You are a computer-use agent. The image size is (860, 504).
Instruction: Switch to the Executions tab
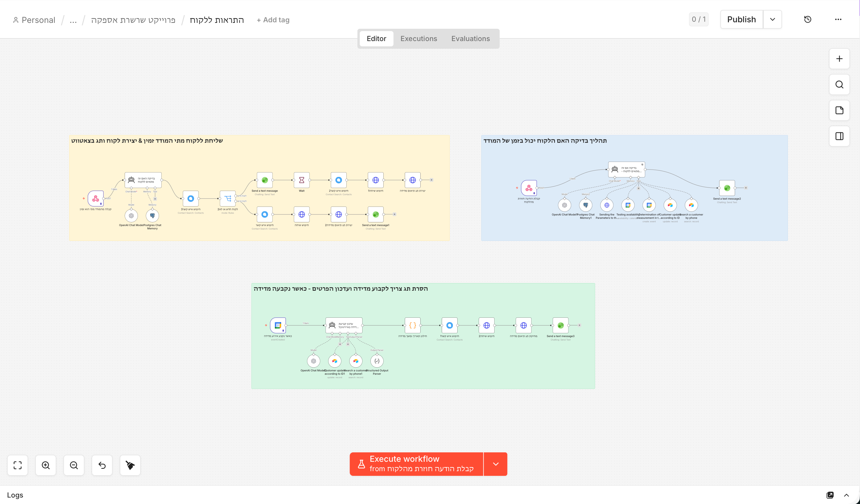click(x=418, y=38)
